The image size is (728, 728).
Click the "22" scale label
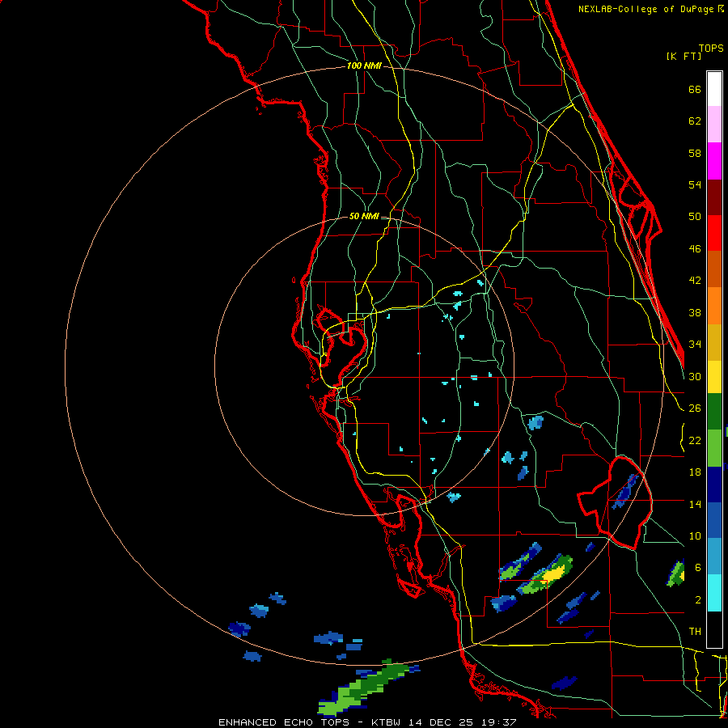point(695,440)
